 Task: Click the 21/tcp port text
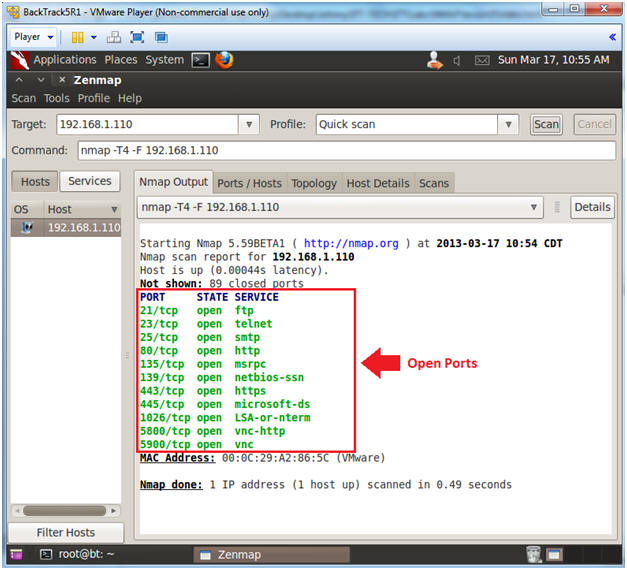[159, 311]
